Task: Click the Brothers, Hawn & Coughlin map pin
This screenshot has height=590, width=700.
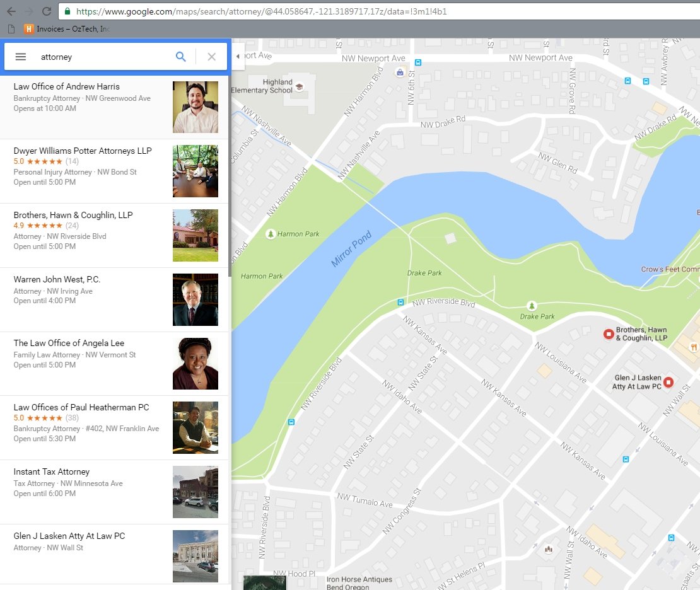Action: click(609, 334)
